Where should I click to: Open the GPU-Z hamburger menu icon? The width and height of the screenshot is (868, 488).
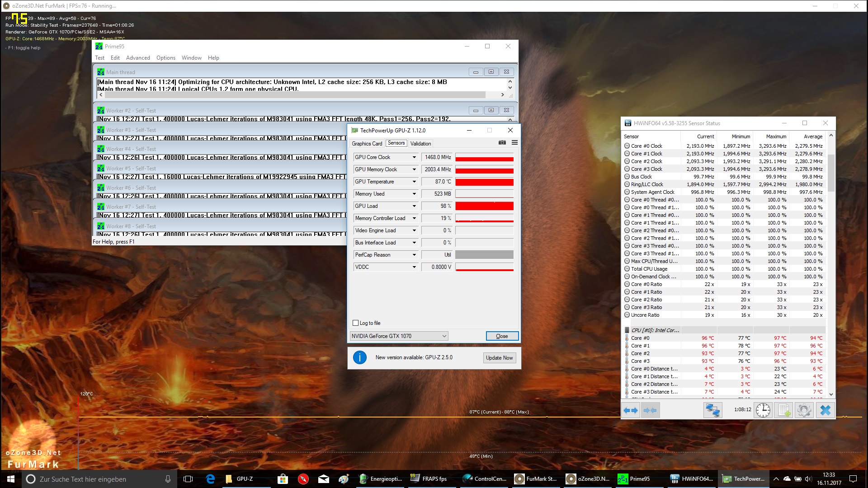click(x=514, y=143)
